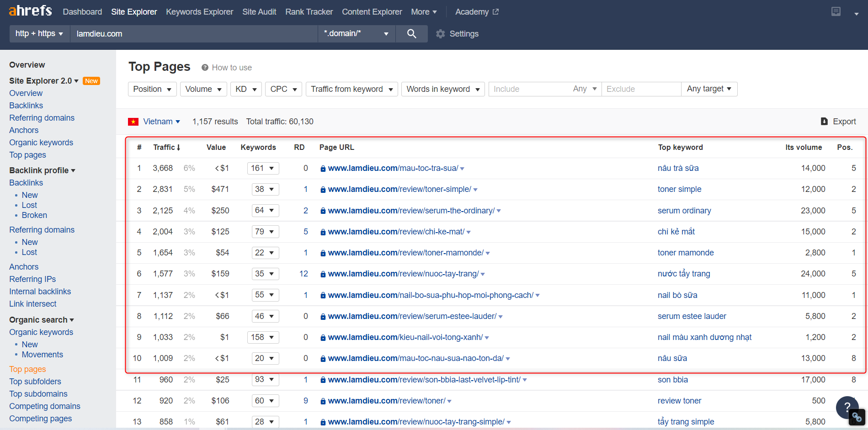Open the notifications message icon
Image resolution: width=868 pixels, height=430 pixels.
click(x=836, y=12)
